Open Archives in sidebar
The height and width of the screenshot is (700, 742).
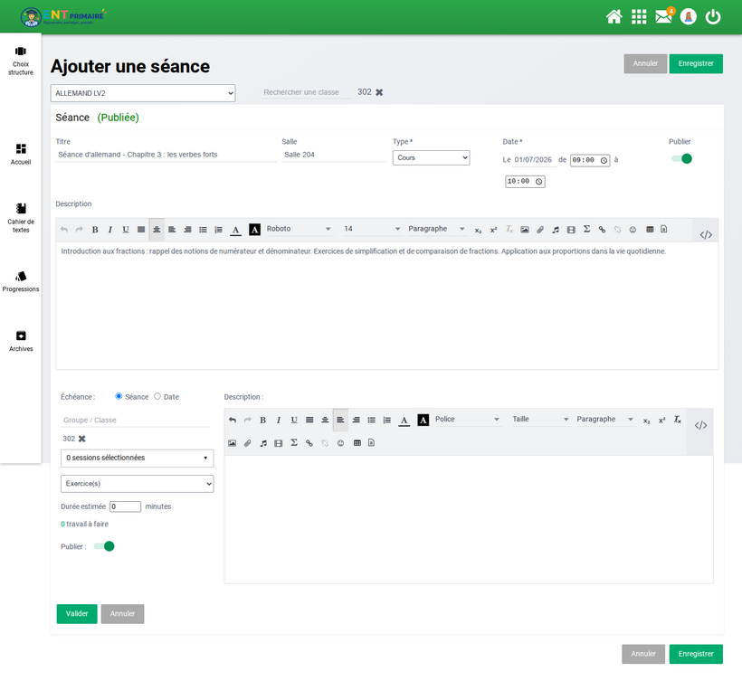(x=21, y=342)
